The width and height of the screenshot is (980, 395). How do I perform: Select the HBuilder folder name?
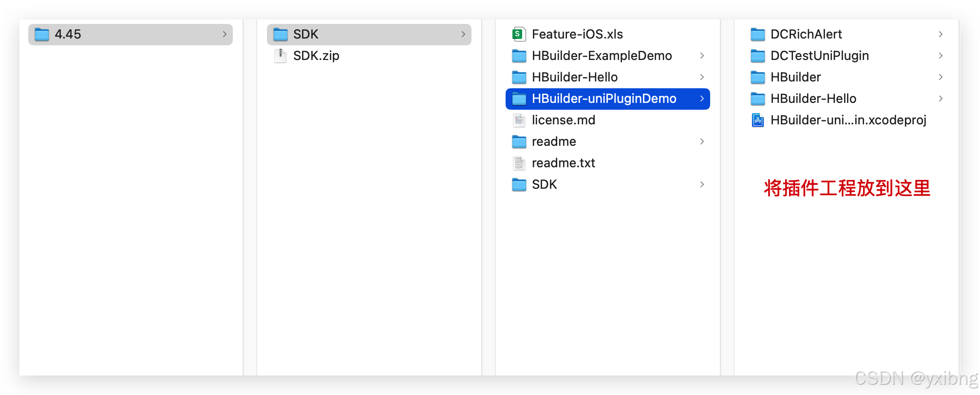(795, 77)
